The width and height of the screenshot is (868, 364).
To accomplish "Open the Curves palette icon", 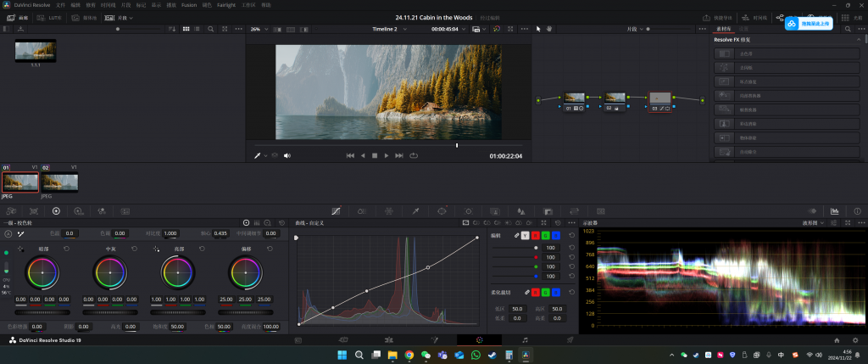I will (336, 210).
